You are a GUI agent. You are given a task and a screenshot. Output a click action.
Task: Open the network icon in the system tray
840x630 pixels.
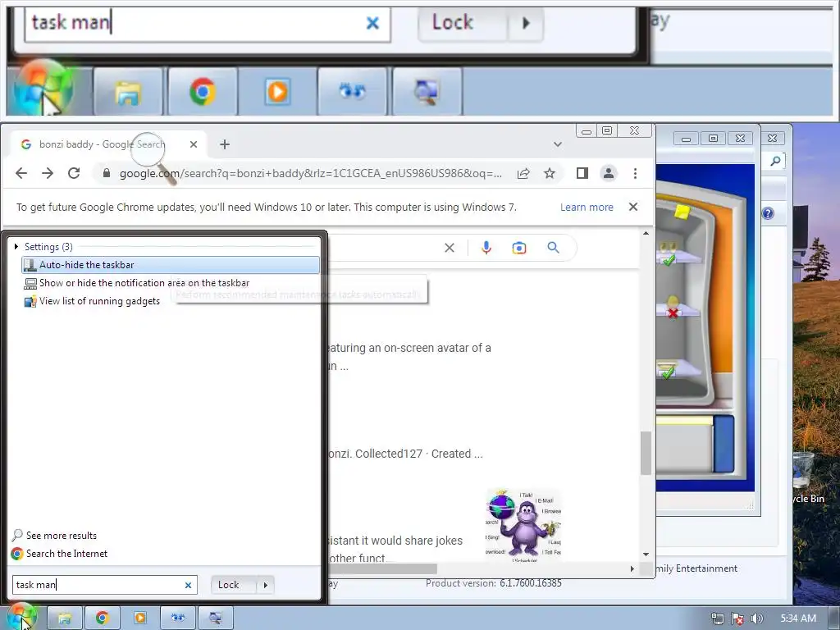pyautogui.click(x=717, y=619)
